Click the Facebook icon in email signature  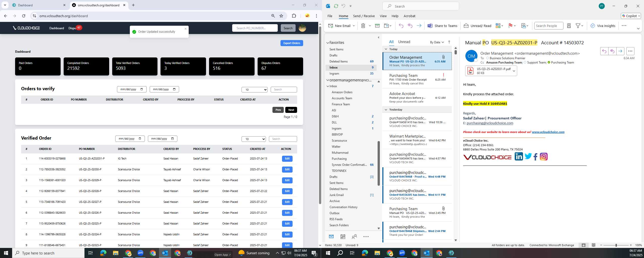536,157
